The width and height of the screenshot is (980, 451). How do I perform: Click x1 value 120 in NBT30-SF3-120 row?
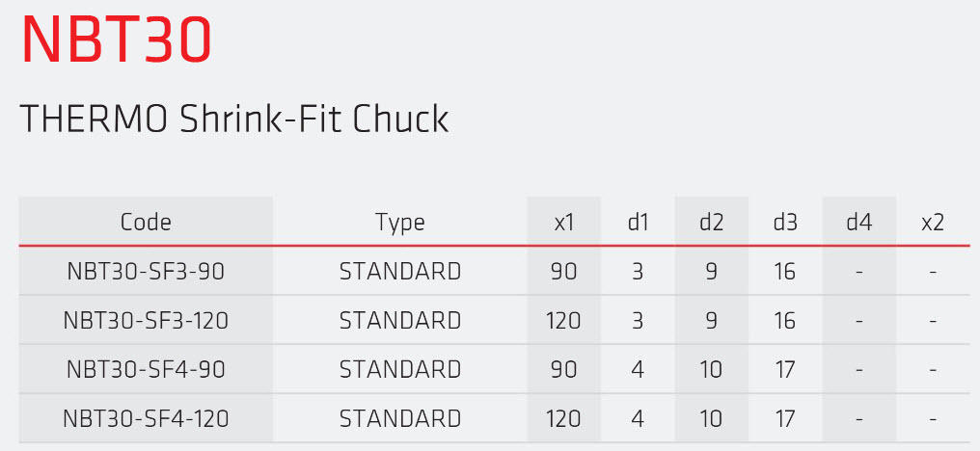[564, 321]
